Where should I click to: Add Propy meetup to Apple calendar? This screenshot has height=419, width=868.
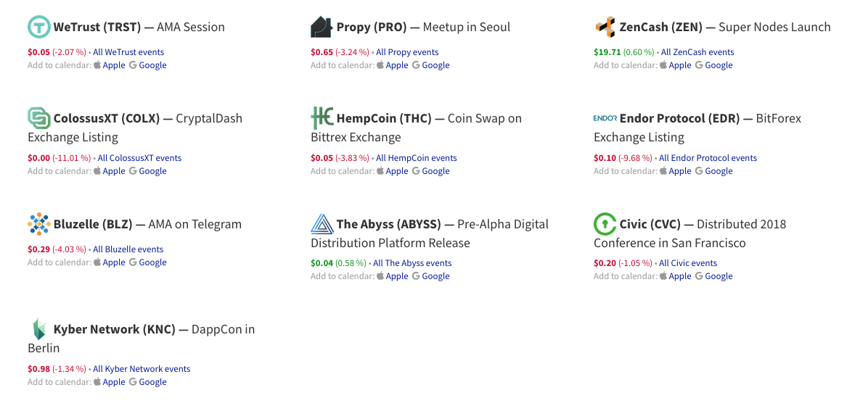coord(396,65)
